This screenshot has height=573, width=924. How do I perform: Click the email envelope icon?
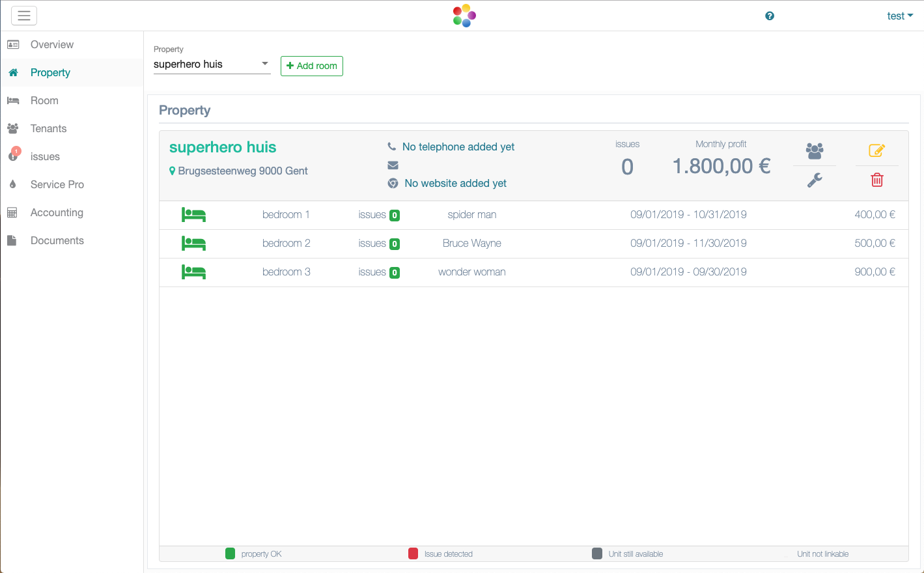coord(393,165)
